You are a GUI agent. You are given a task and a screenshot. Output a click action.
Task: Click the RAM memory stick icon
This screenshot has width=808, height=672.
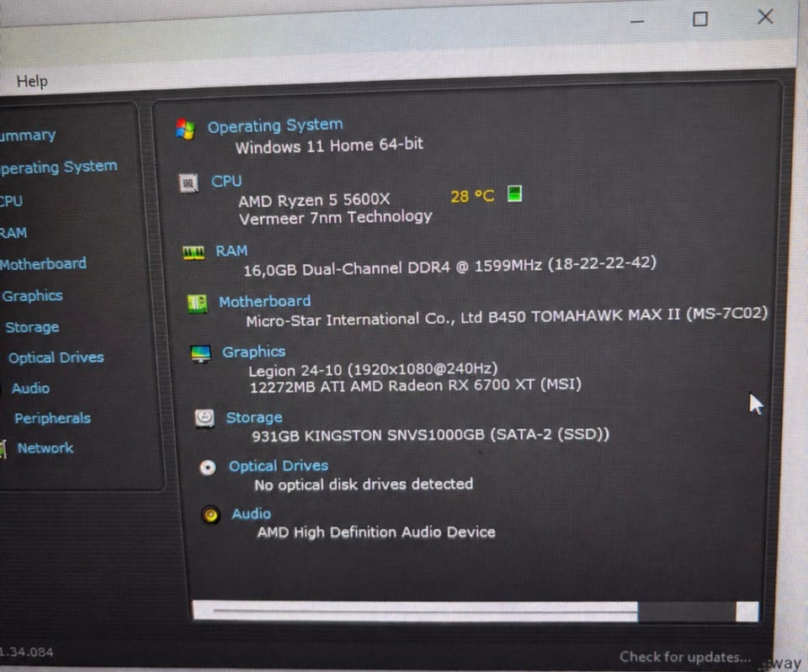(x=194, y=253)
